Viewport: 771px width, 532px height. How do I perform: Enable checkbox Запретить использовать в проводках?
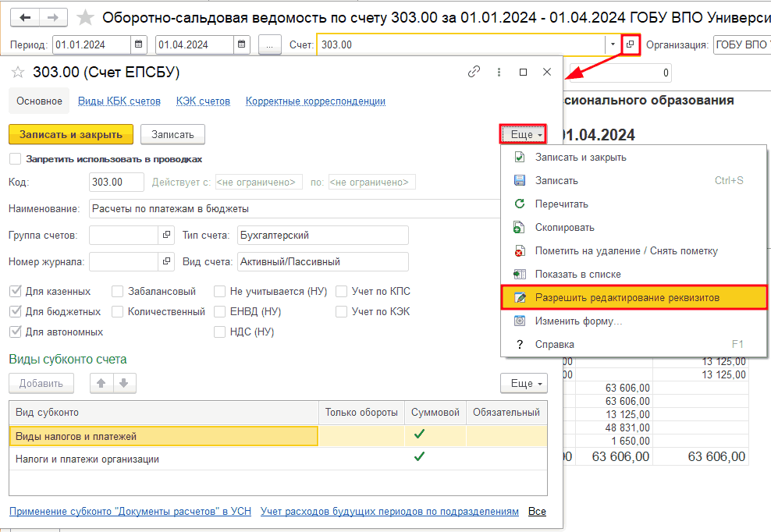[15, 158]
